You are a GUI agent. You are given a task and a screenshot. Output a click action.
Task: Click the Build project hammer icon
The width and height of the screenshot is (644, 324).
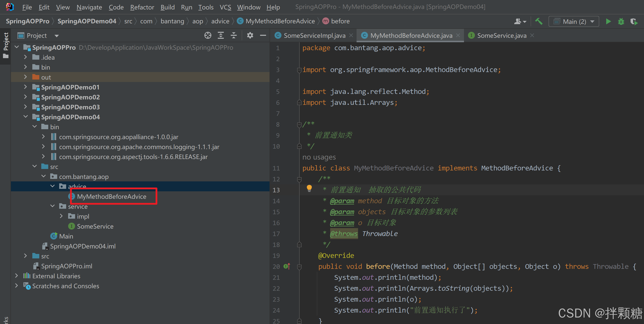539,21
